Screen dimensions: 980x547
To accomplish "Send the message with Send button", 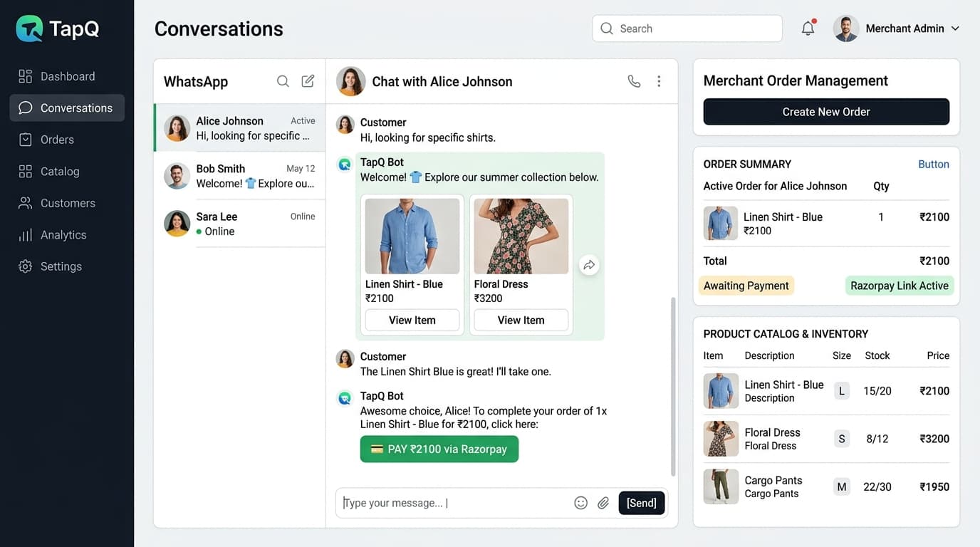I will click(642, 503).
